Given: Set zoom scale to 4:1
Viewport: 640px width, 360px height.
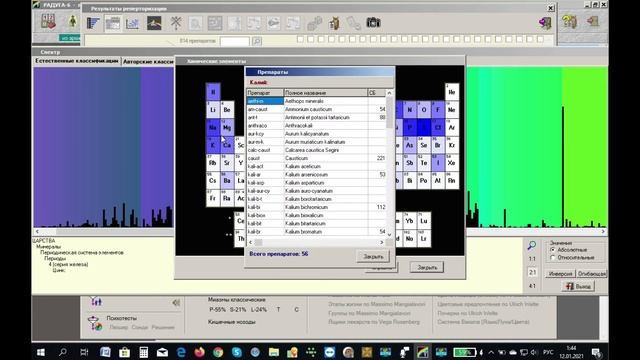Looking at the screenshot, I should (x=532, y=286).
